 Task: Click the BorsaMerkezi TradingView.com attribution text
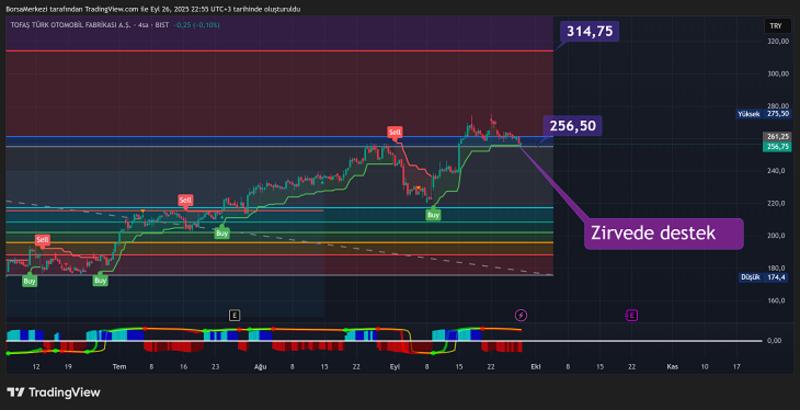pos(153,9)
